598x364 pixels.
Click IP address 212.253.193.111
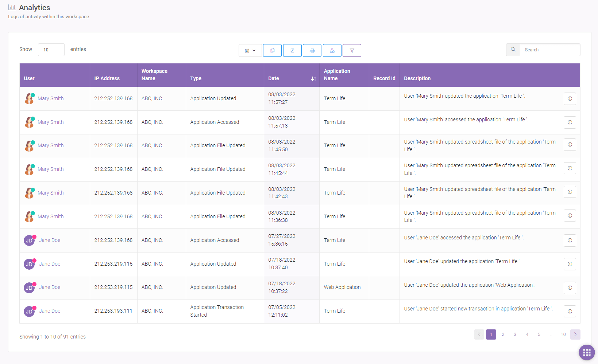[x=113, y=311]
